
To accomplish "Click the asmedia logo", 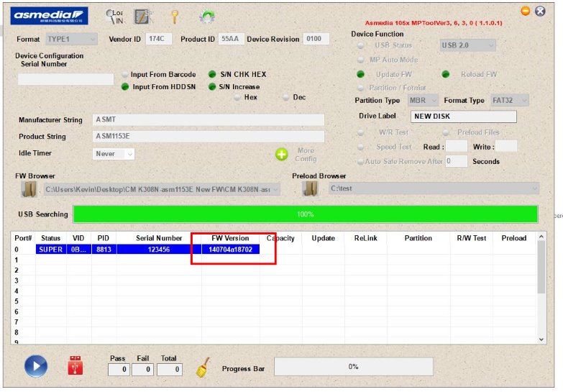I will [x=49, y=16].
